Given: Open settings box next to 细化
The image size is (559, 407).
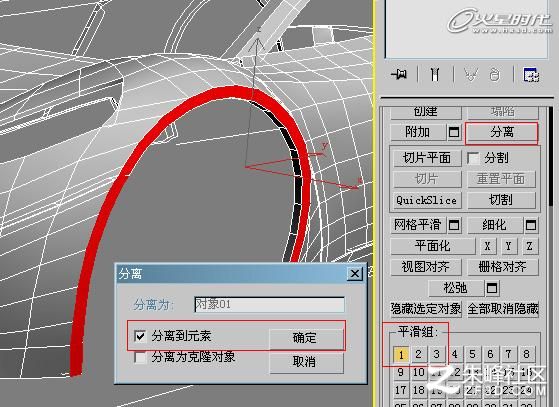Looking at the screenshot, I should (531, 225).
